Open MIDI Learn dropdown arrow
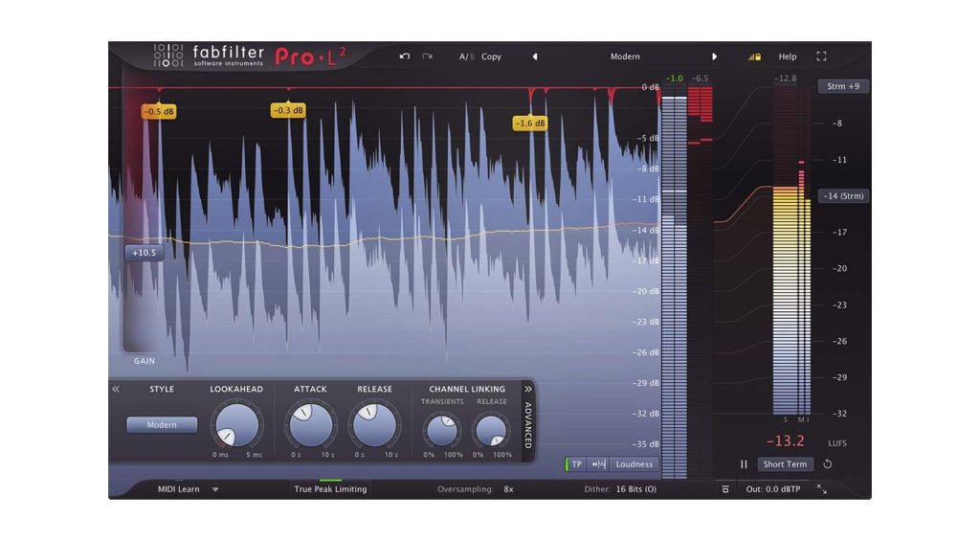 [x=215, y=489]
